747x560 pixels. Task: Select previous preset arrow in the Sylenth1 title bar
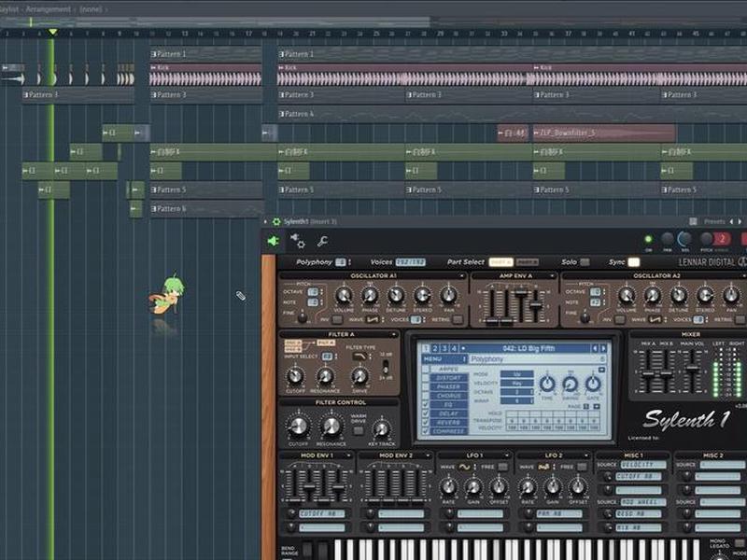pyautogui.click(x=731, y=221)
